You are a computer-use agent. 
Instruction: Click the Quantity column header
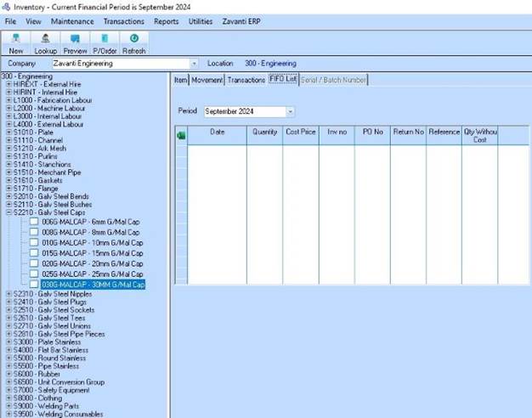coord(265,133)
